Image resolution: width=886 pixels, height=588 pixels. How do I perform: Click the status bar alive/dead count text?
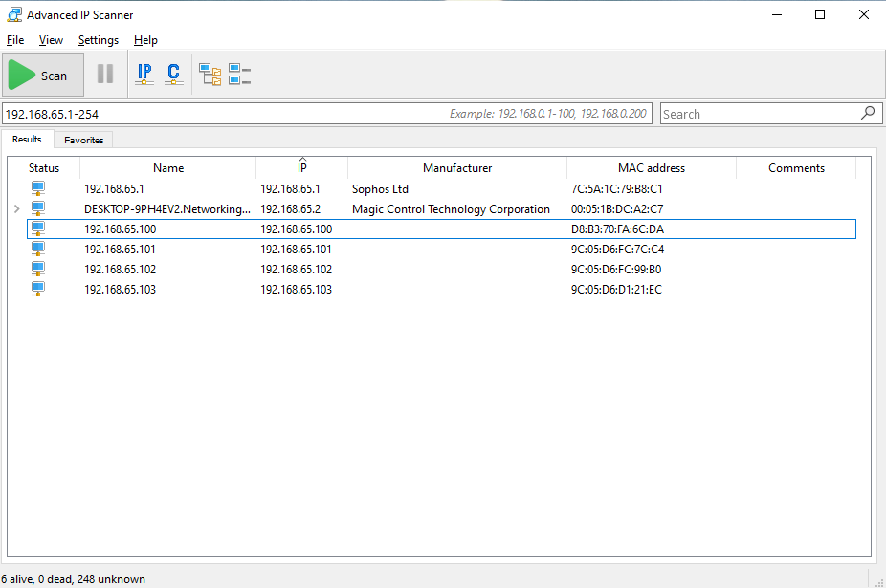click(x=73, y=579)
